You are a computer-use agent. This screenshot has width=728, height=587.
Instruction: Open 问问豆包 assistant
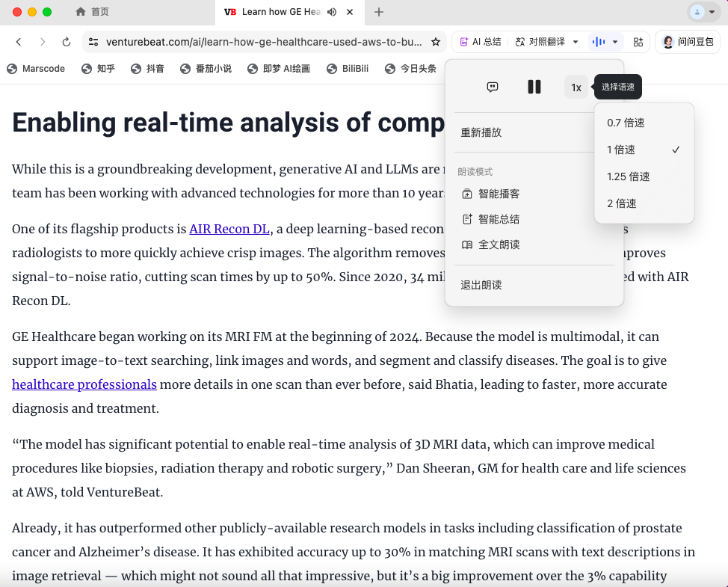(x=688, y=42)
